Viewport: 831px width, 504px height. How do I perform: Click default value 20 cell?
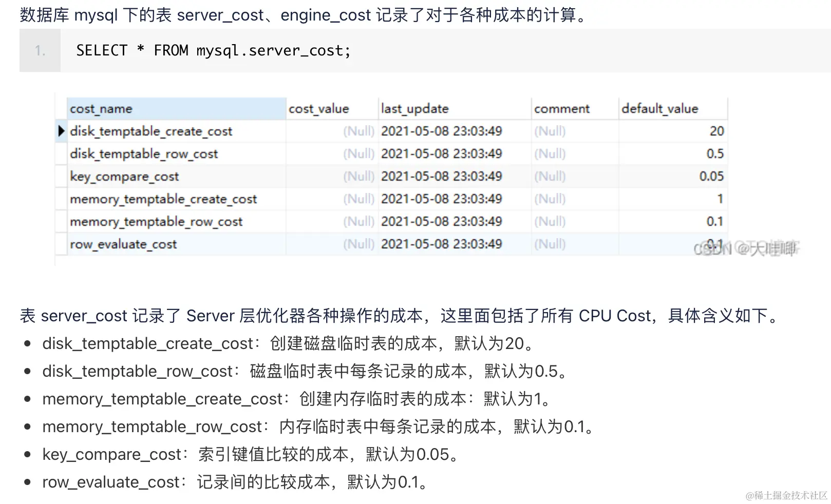[673, 131]
